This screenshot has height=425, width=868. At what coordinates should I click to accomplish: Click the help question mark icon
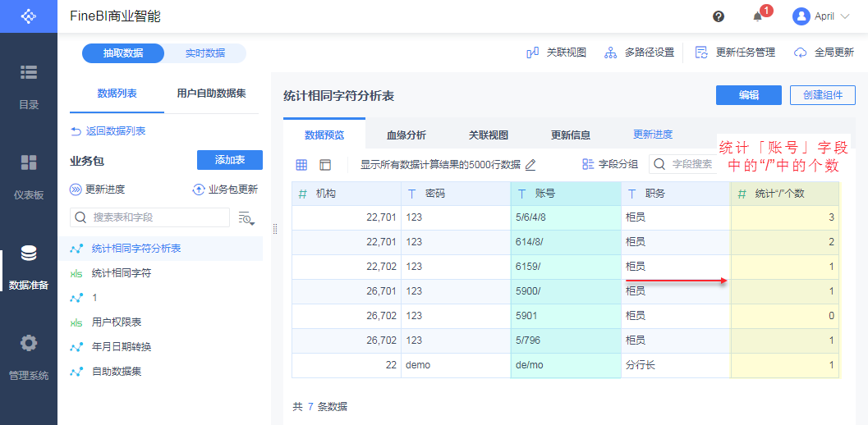(719, 16)
